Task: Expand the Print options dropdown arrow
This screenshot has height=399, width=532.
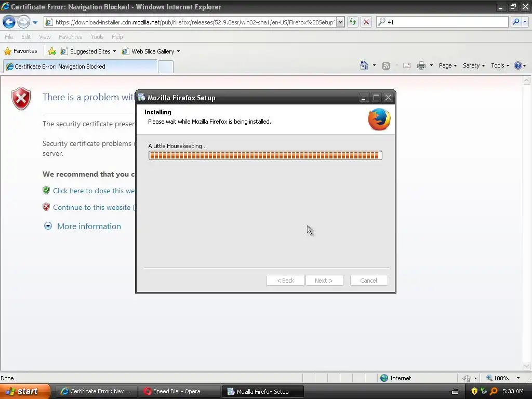Action: [431, 65]
